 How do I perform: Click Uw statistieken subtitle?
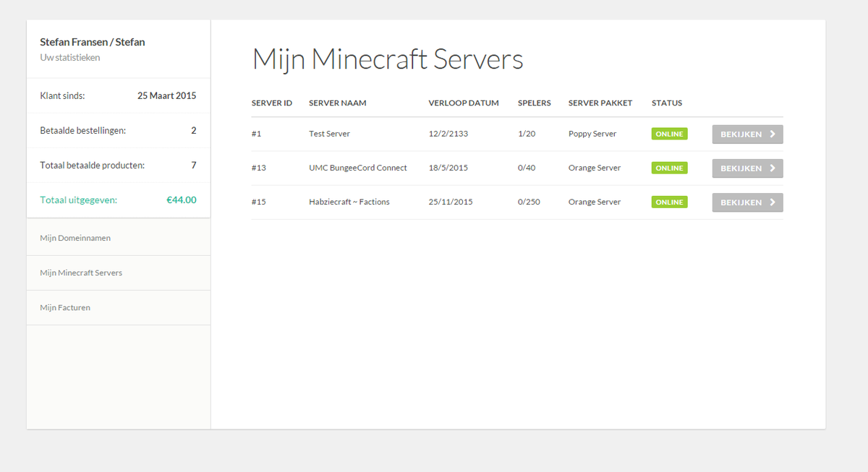tap(70, 57)
